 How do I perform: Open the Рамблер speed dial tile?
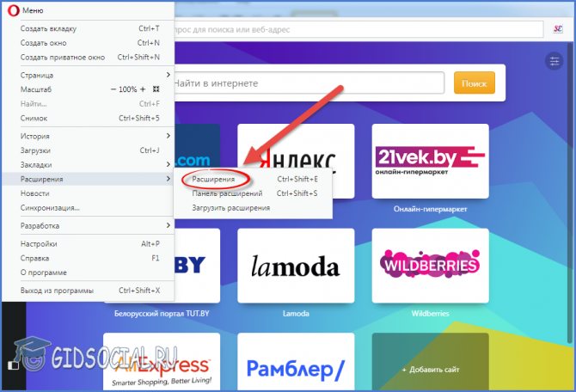(296, 362)
